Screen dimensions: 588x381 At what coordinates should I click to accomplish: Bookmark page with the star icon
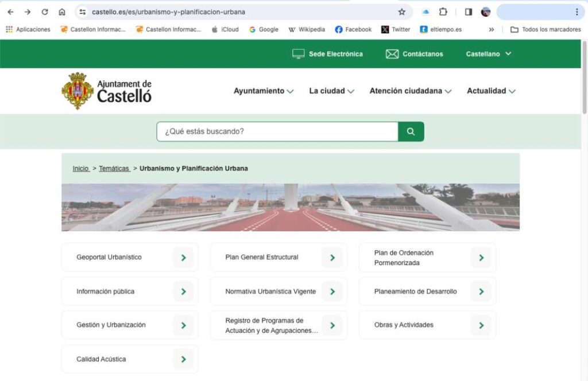401,12
